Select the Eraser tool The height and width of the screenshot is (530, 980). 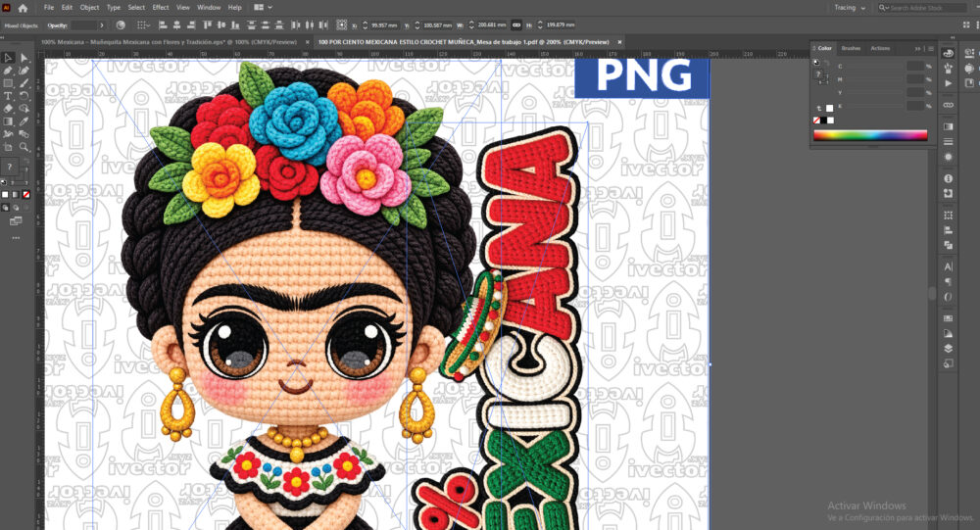pos(8,109)
